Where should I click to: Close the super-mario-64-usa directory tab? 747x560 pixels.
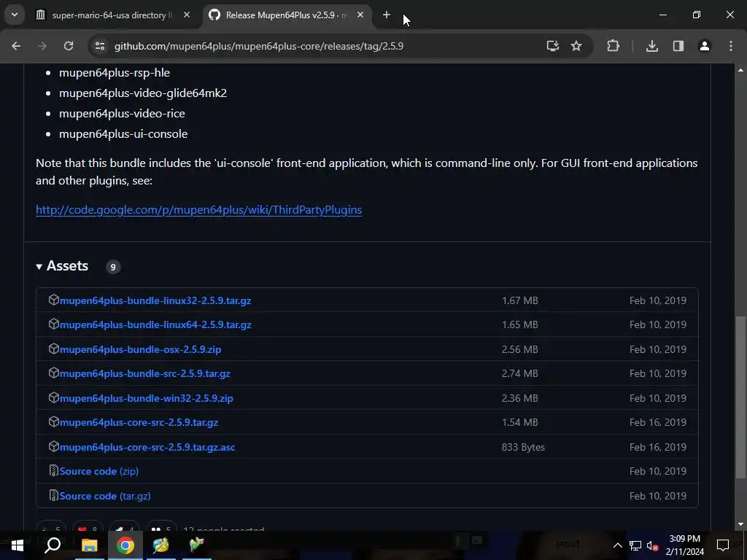pos(187,15)
